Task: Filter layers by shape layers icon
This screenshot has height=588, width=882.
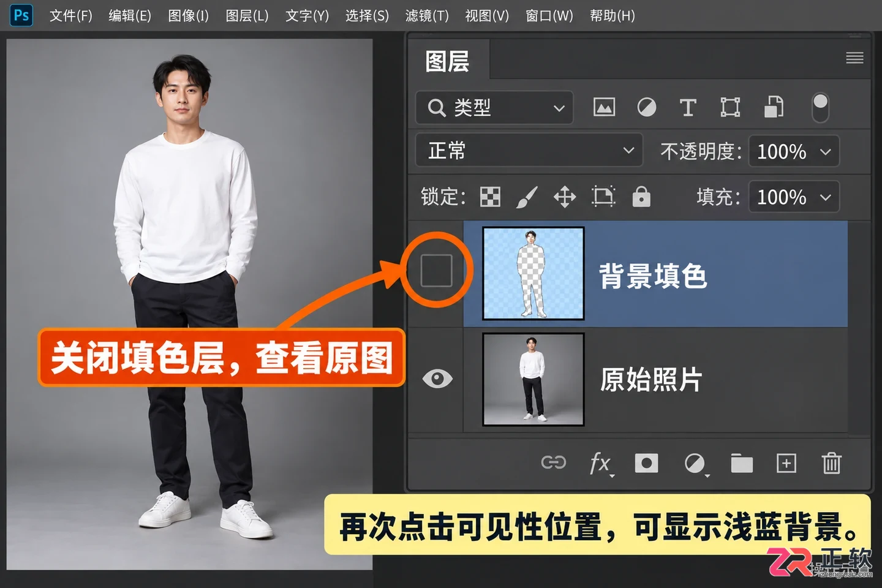Action: [x=730, y=107]
